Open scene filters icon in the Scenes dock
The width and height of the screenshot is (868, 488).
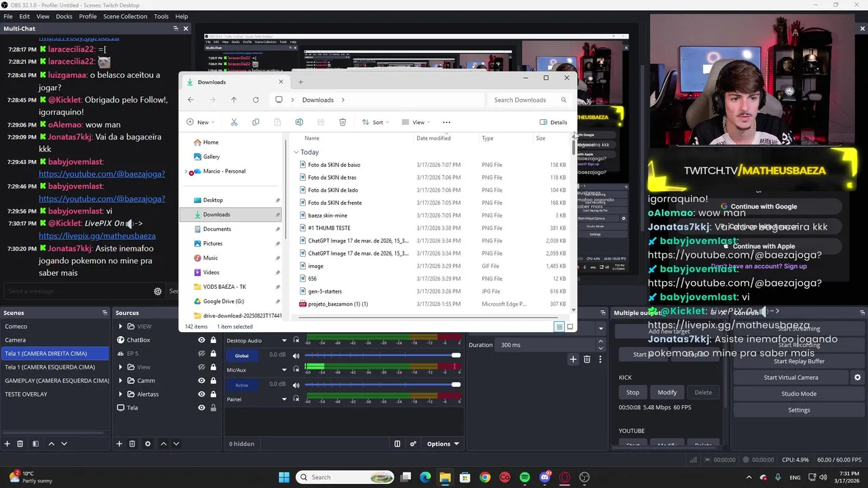(35, 444)
